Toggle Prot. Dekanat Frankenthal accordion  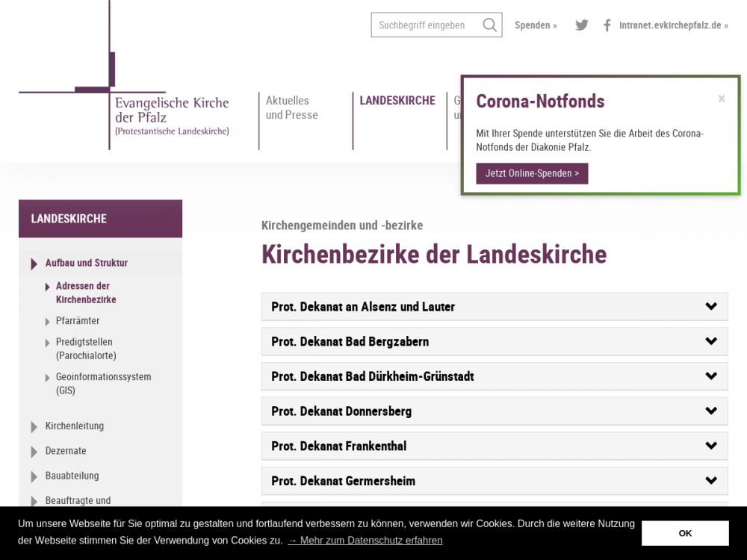tap(710, 446)
